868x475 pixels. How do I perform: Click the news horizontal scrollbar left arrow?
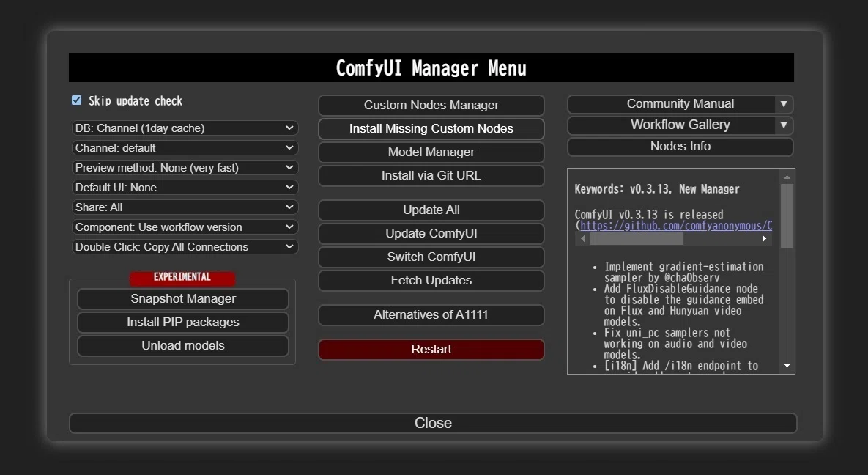[x=582, y=239]
